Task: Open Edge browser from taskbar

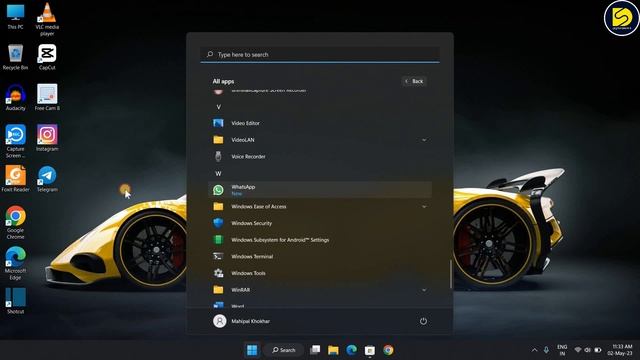Action: click(x=351, y=350)
